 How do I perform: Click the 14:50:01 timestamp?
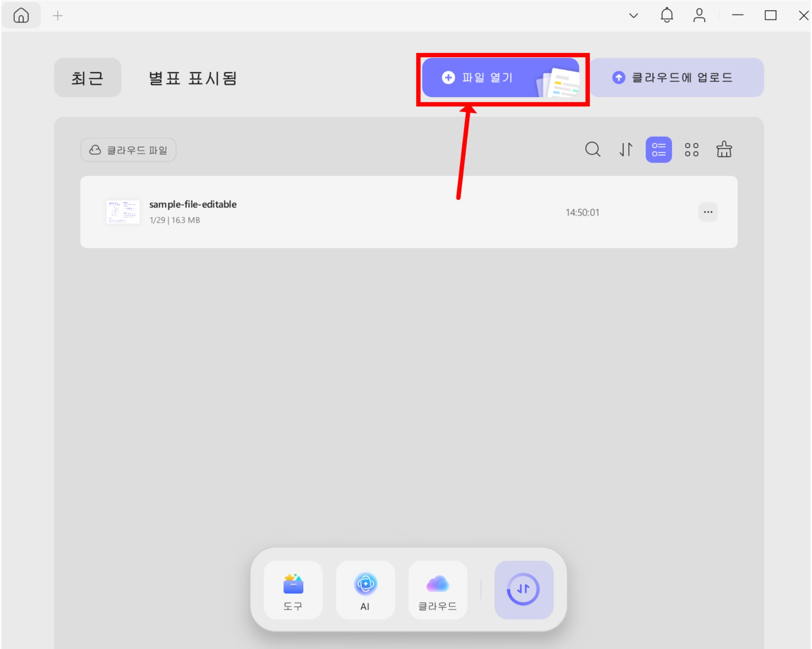pyautogui.click(x=582, y=212)
